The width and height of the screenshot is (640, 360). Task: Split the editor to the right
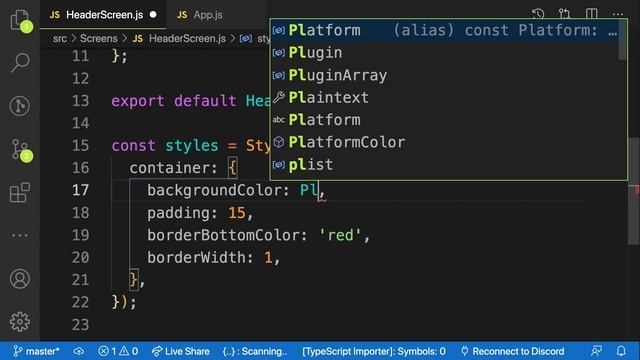click(591, 14)
